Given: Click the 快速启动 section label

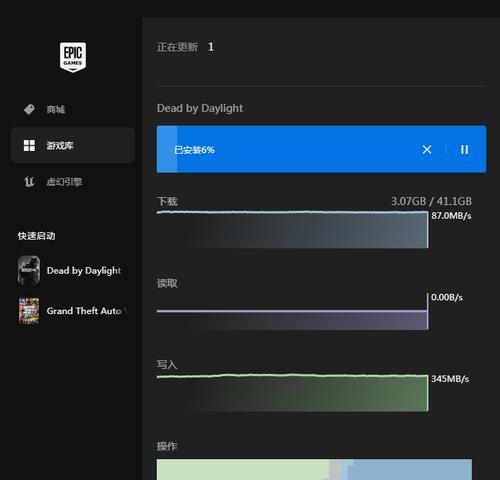Looking at the screenshot, I should tap(36, 236).
